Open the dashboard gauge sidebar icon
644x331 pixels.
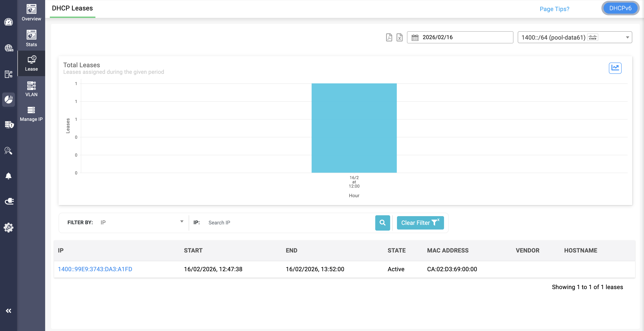tap(9, 22)
